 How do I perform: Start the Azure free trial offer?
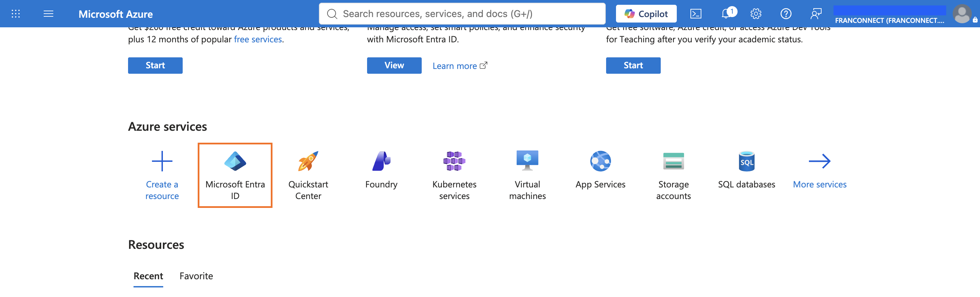click(155, 66)
